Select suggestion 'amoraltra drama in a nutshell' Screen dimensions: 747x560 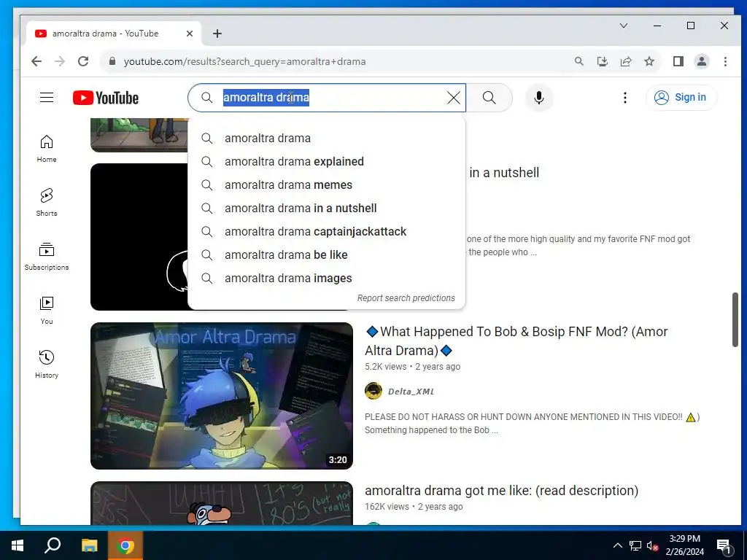pos(326,208)
